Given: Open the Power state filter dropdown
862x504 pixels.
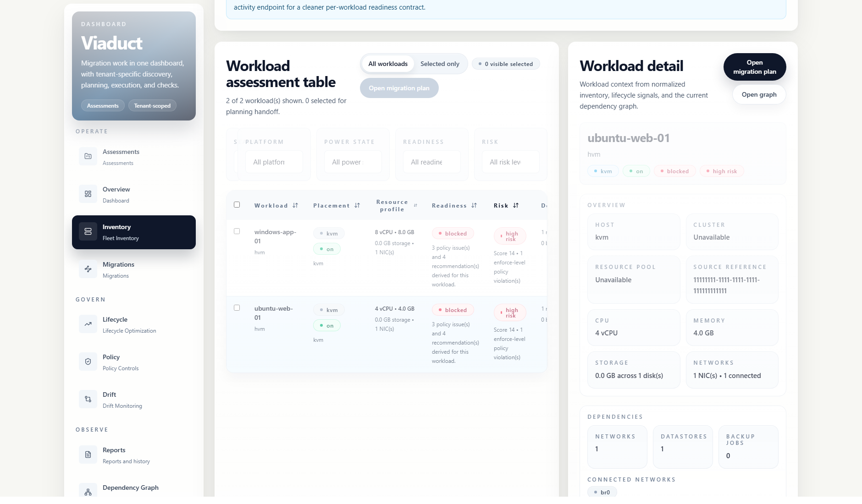Looking at the screenshot, I should pyautogui.click(x=353, y=162).
